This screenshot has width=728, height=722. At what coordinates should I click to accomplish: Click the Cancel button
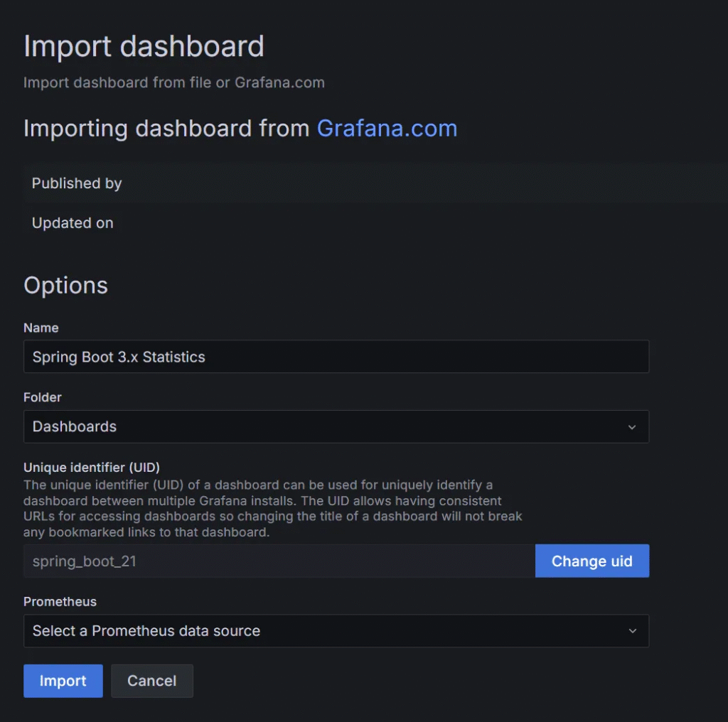click(x=152, y=681)
